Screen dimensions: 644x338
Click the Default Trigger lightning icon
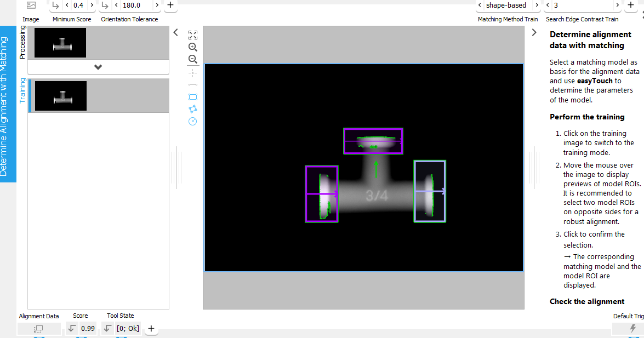tap(632, 329)
